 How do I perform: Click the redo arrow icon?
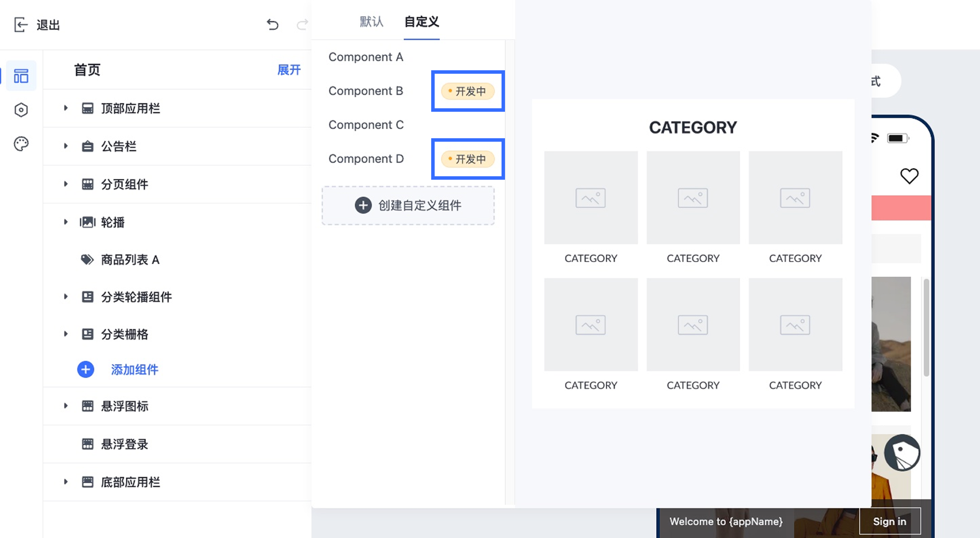[302, 24]
